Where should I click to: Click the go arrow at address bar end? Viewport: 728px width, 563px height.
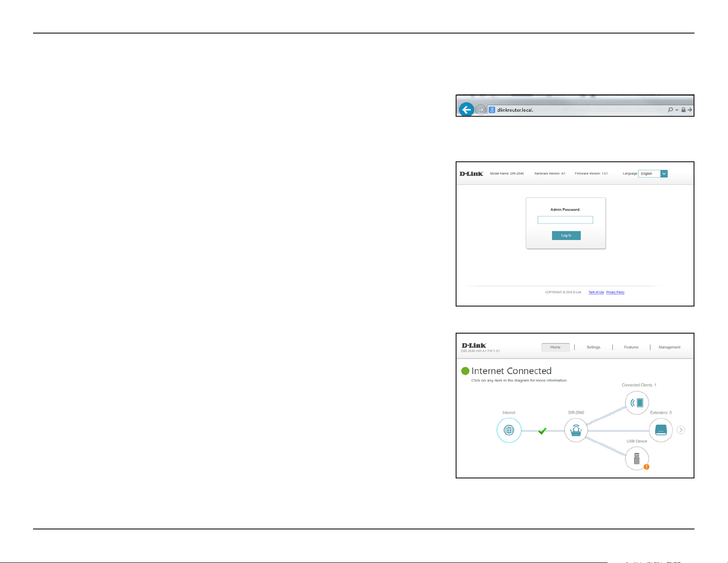pos(690,110)
